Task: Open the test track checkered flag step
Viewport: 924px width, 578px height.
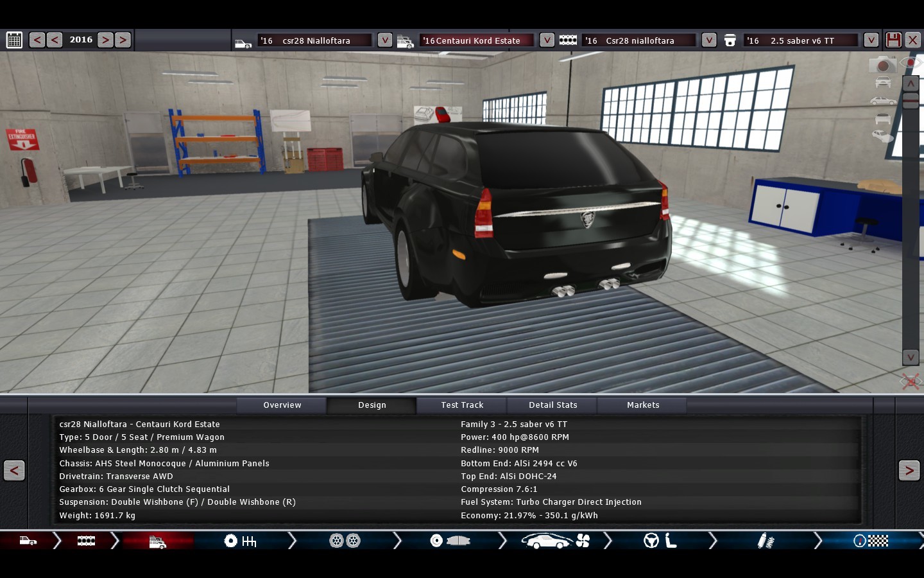Action: pos(871,541)
